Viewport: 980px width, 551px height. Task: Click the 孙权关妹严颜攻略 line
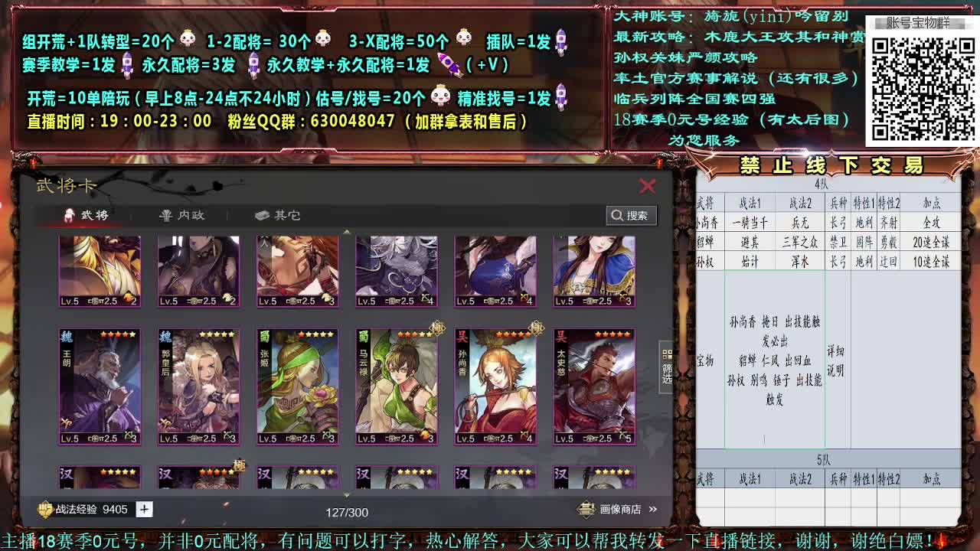[x=686, y=57]
